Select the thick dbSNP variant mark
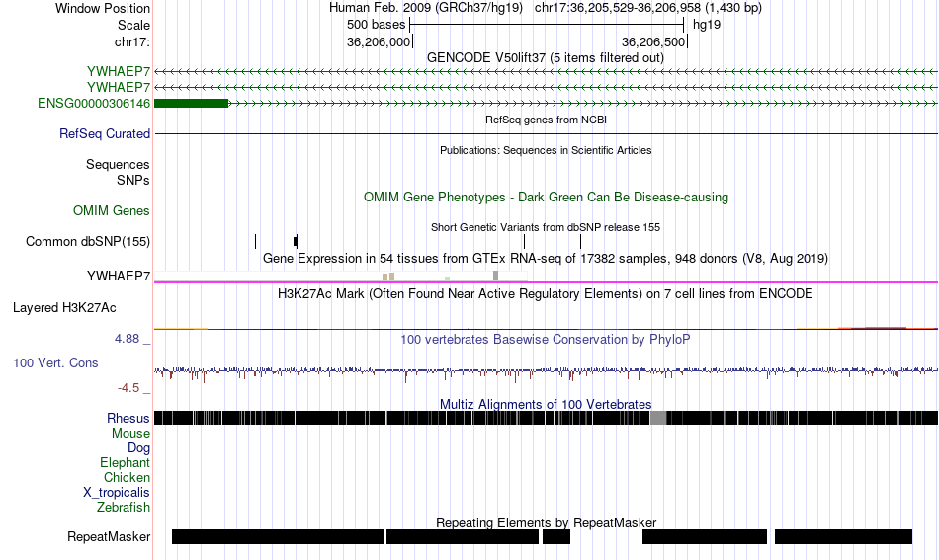Screen dimensions: 939x560 tap(296, 241)
